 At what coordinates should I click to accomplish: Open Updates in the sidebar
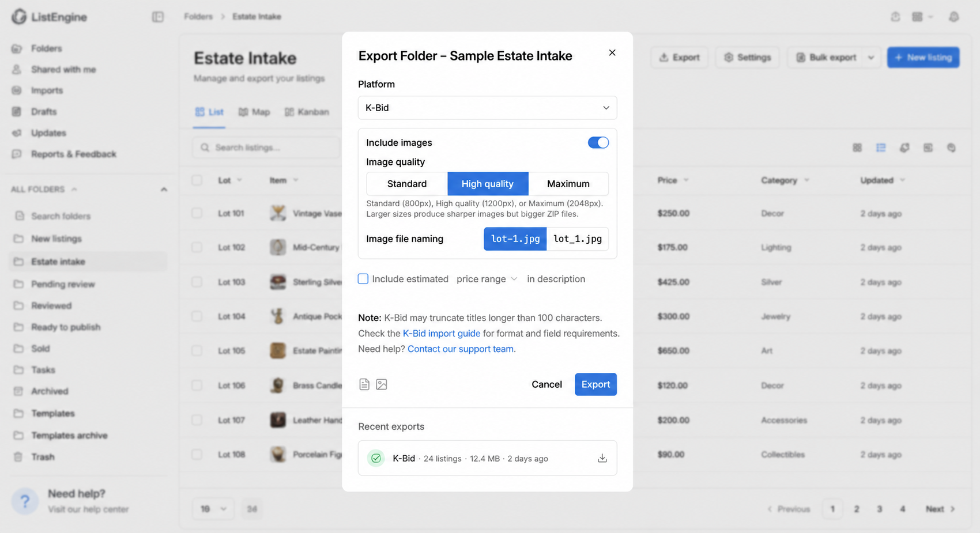(48, 133)
